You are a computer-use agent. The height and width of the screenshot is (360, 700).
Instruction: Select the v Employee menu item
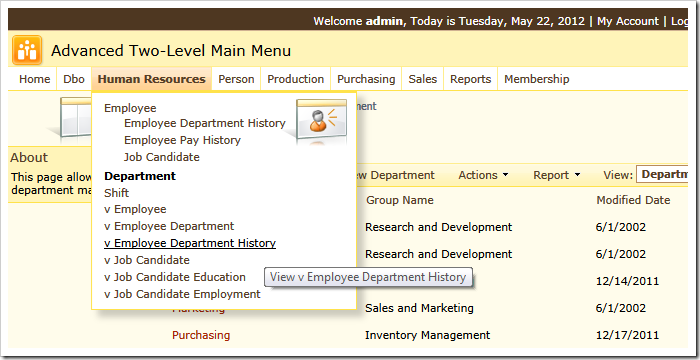[135, 209]
